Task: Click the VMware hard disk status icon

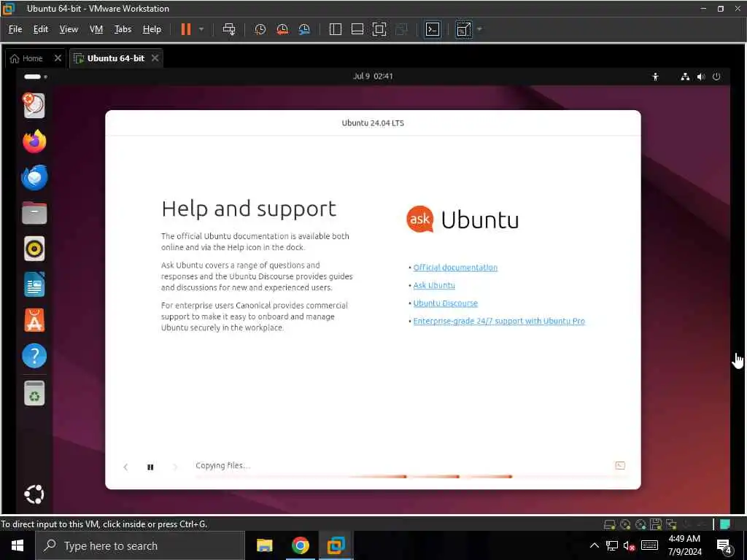Action: click(x=609, y=524)
